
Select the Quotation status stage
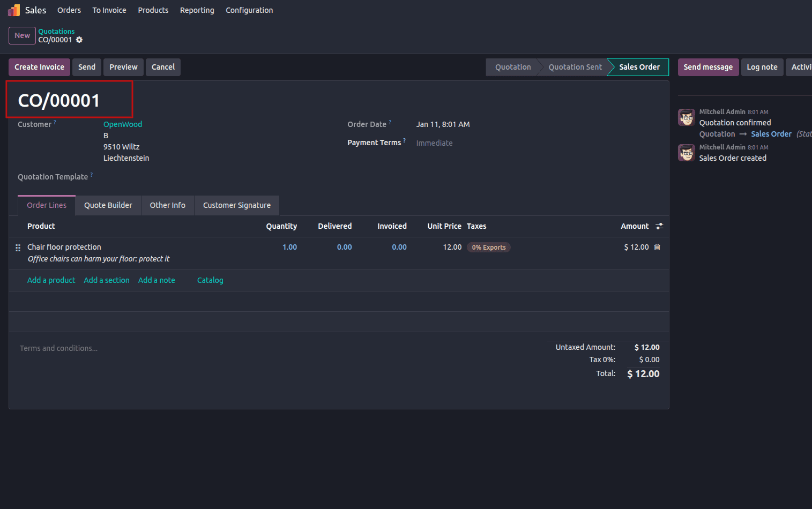(x=513, y=67)
